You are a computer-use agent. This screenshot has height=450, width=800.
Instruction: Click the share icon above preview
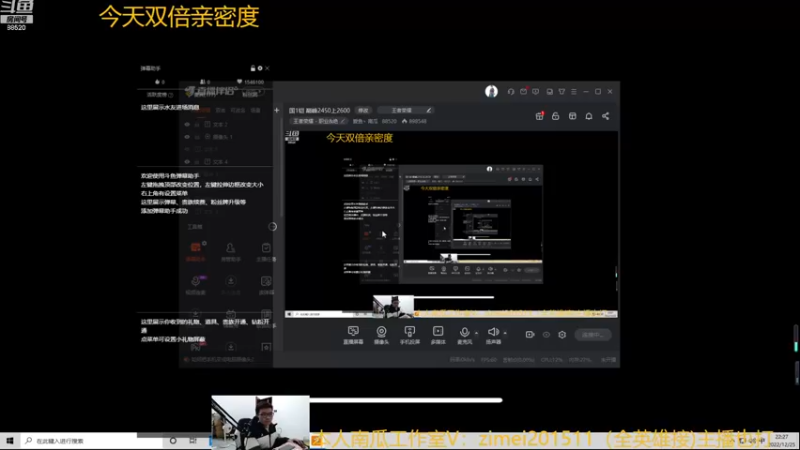pyautogui.click(x=606, y=116)
